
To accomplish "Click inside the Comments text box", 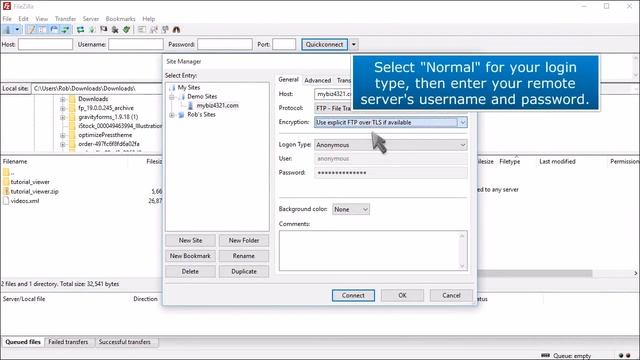I will [x=373, y=251].
